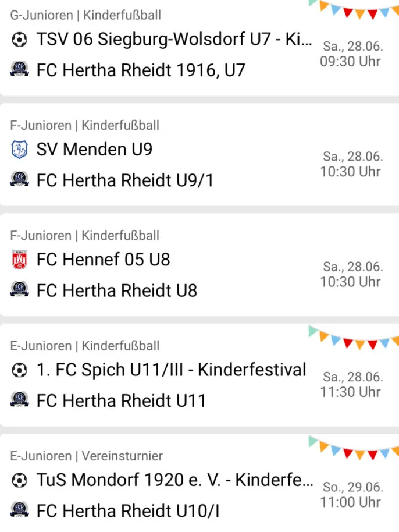Select the E-Junioren Vereinsturnier category label
Image resolution: width=399 pixels, height=532 pixels.
87,456
